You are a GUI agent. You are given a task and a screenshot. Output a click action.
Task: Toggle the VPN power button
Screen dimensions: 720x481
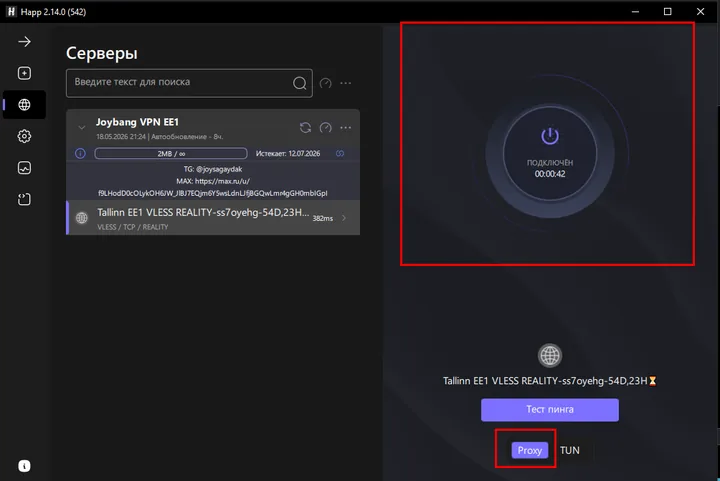[550, 153]
